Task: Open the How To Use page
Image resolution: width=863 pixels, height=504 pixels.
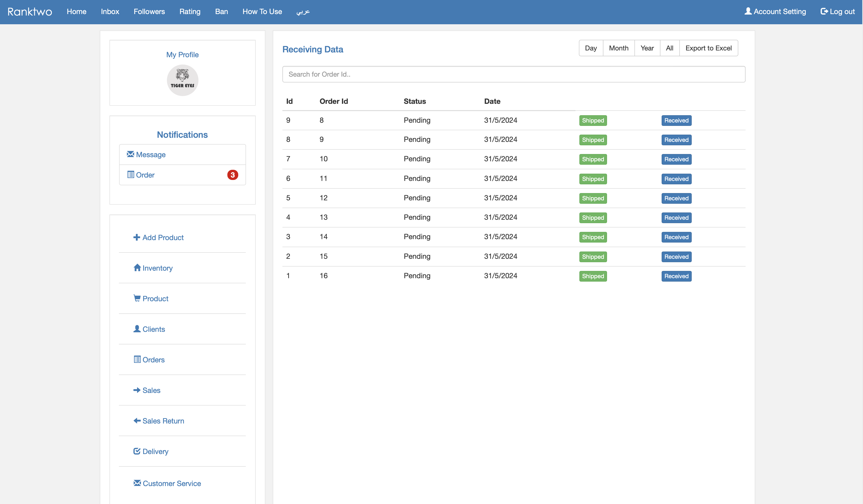Action: [262, 12]
